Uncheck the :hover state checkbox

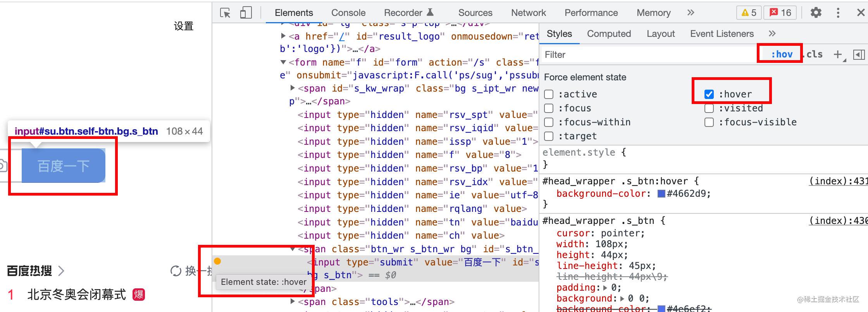(x=709, y=94)
